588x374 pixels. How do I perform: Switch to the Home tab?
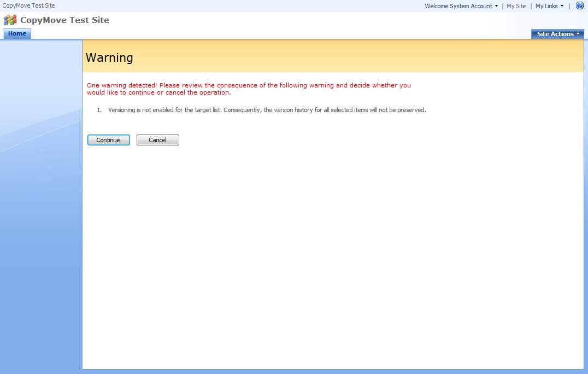(17, 34)
